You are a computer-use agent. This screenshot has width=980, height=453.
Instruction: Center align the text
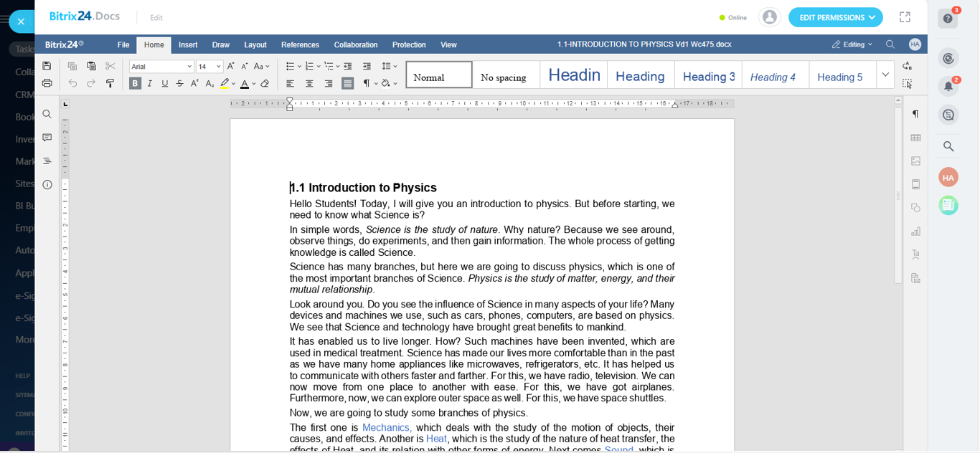pos(310,83)
